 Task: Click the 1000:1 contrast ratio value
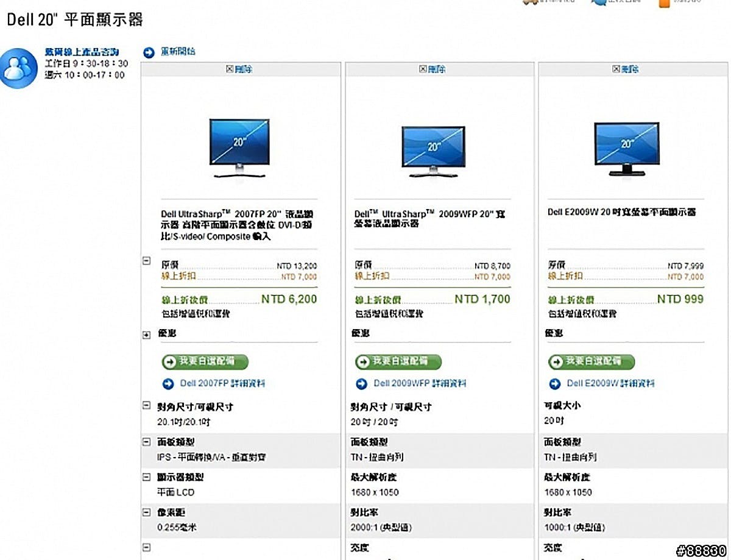pyautogui.click(x=574, y=528)
